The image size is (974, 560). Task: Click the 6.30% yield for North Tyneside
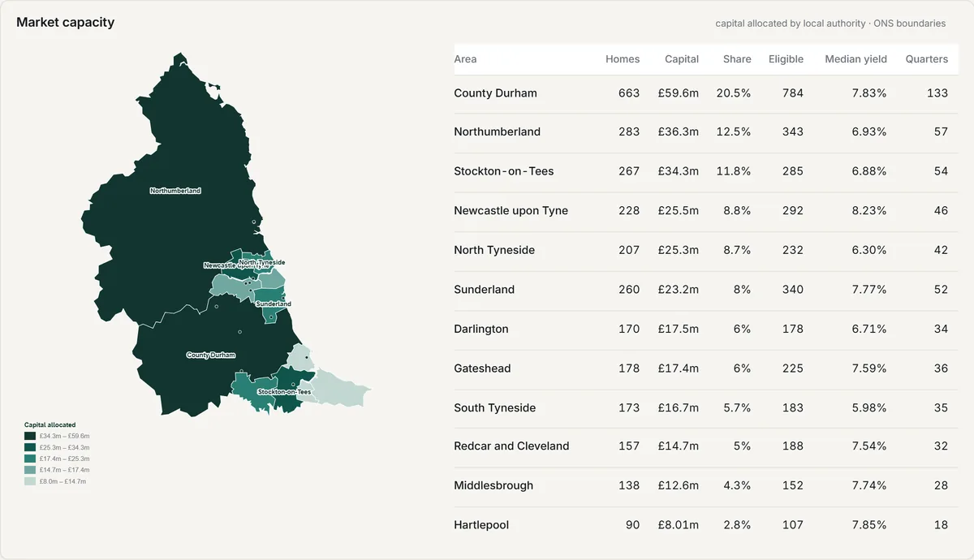point(869,250)
